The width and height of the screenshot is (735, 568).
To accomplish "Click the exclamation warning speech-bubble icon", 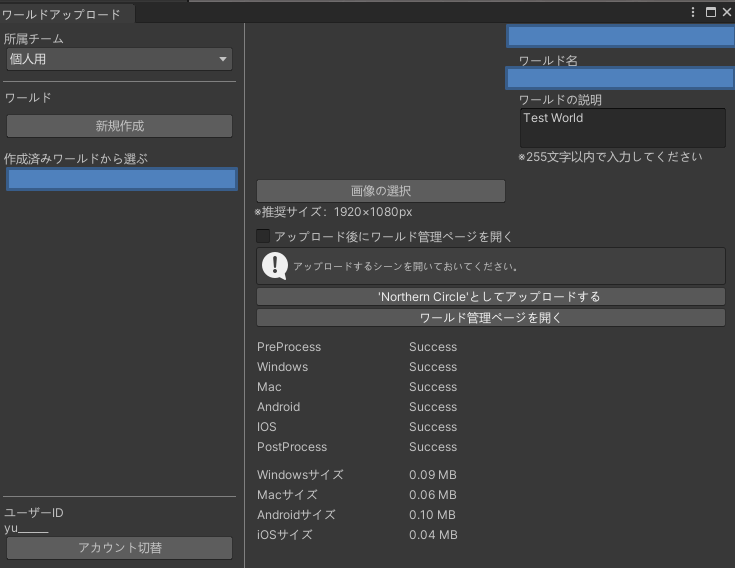I will coord(274,266).
